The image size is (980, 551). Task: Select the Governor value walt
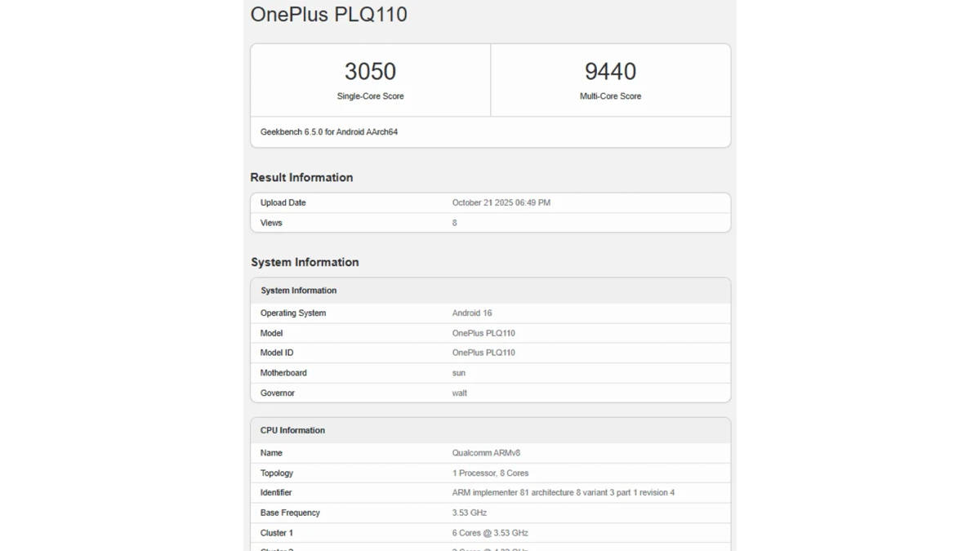pyautogui.click(x=460, y=393)
